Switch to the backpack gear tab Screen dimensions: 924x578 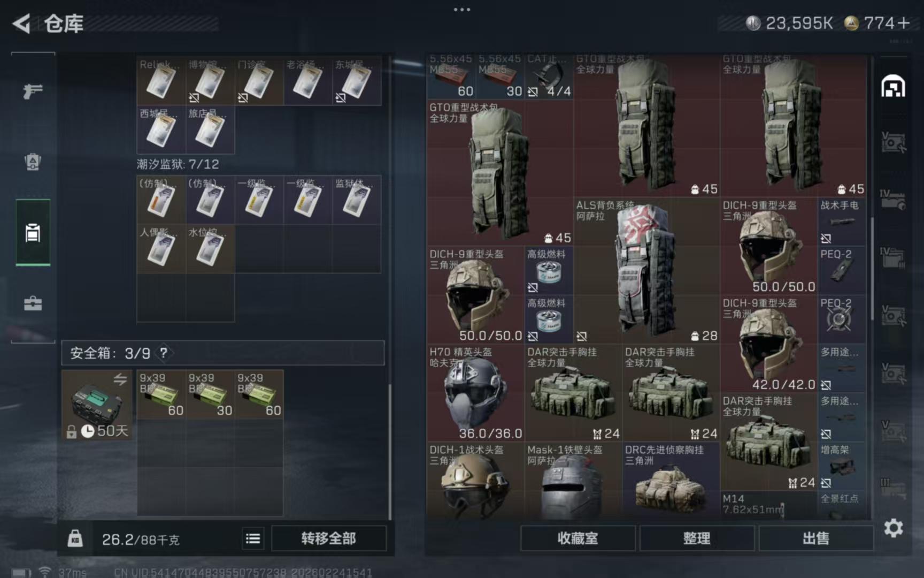pos(33,162)
